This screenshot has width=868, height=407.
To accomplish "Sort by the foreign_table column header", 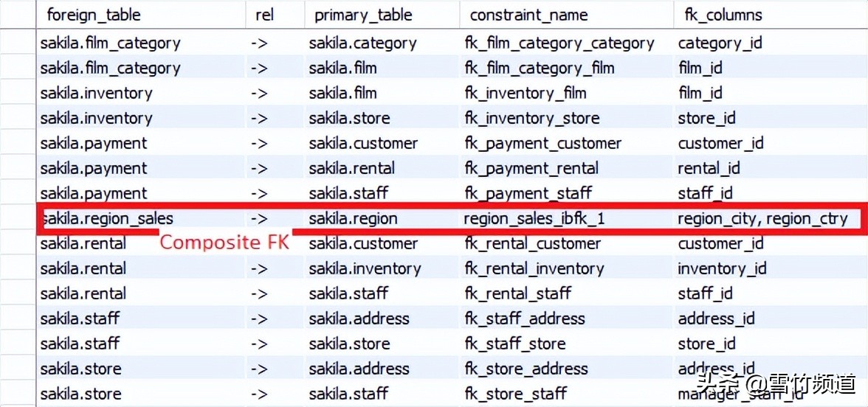I will [x=93, y=15].
